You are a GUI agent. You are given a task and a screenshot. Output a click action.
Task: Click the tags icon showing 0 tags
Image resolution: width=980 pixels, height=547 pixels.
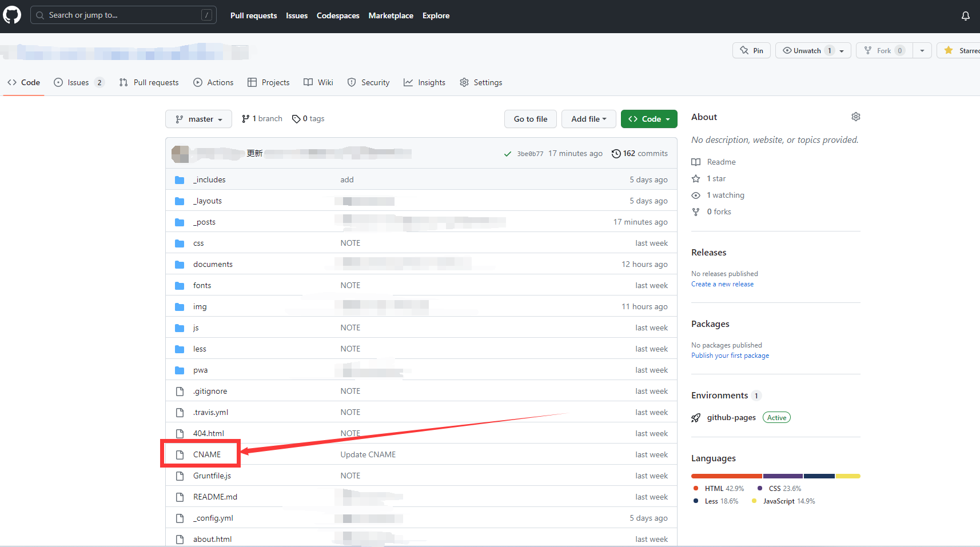[x=296, y=119]
